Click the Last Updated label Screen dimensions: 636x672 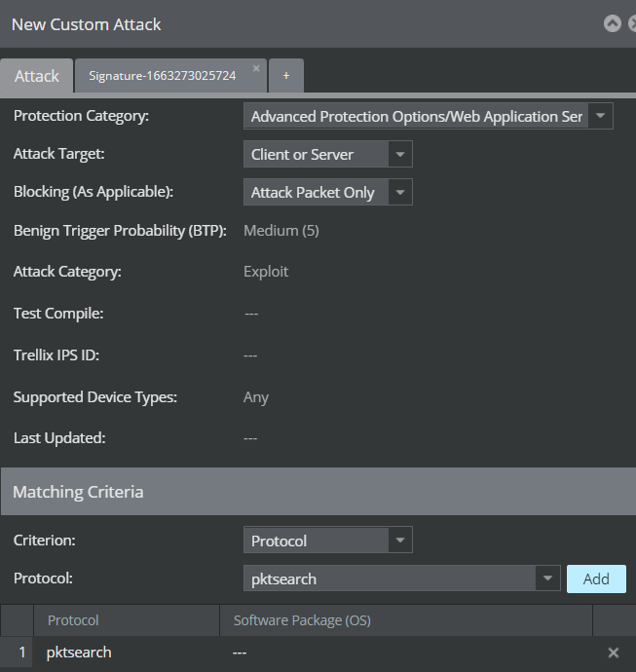(x=59, y=438)
